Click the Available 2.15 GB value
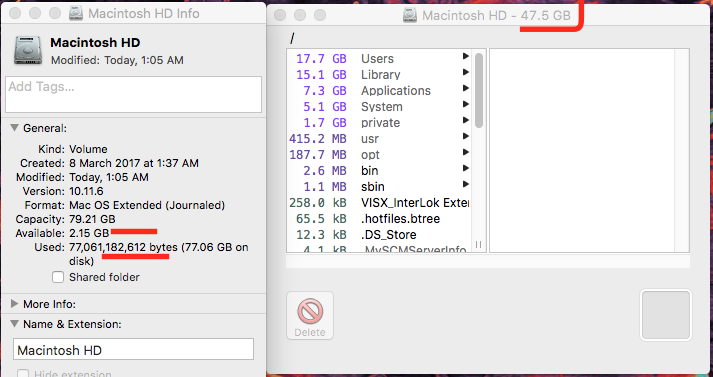The image size is (713, 377). 89,233
